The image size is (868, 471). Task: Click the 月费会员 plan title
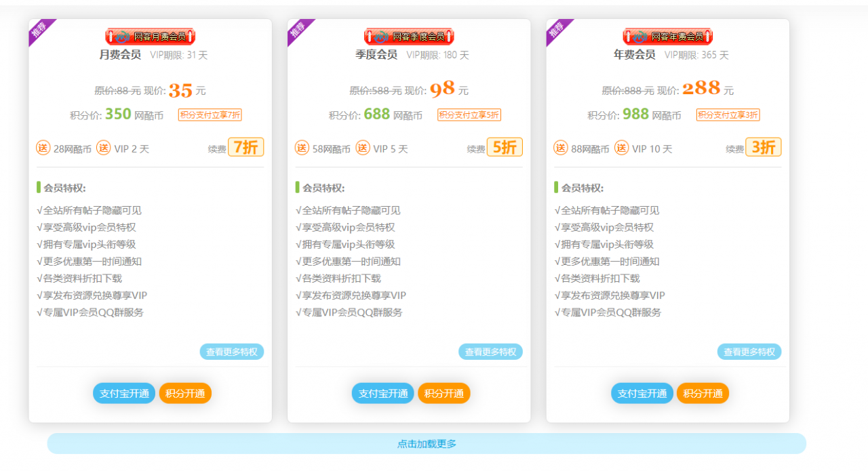120,55
